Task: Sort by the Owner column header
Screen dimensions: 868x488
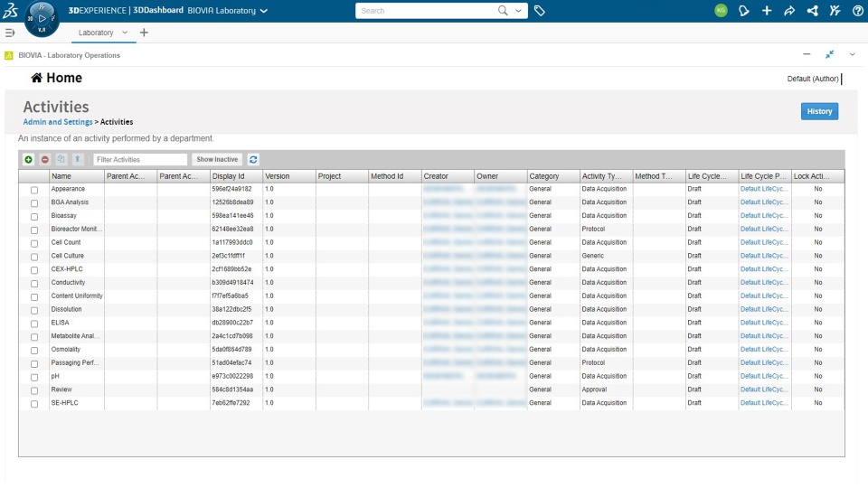Action: pos(500,176)
